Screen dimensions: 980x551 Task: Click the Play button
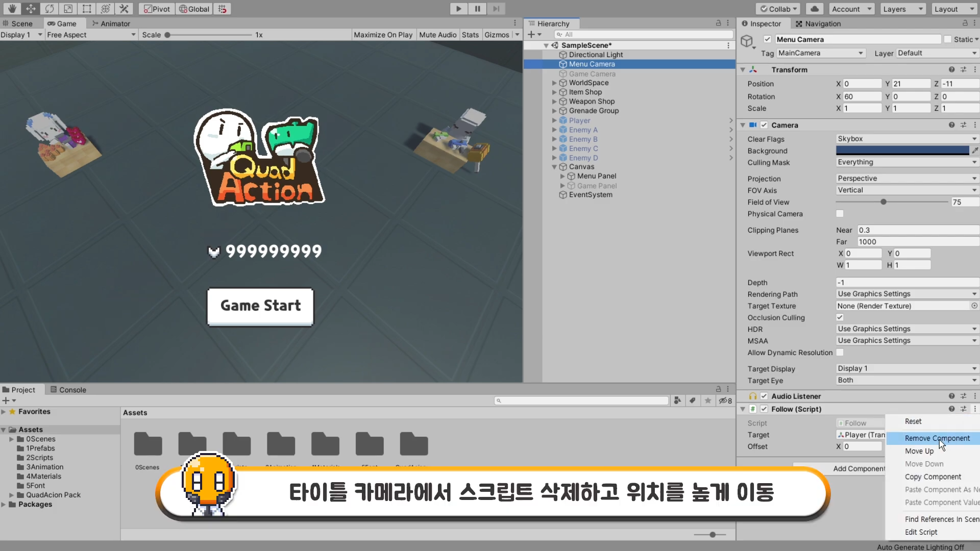coord(458,9)
